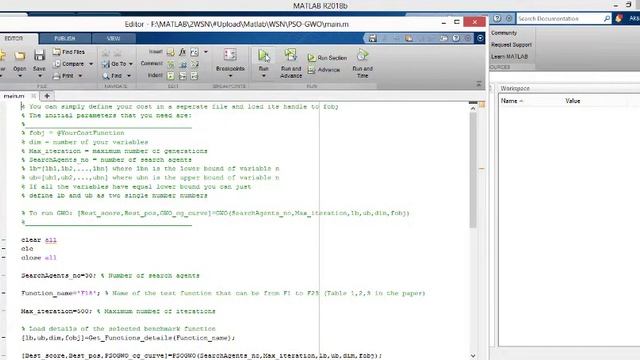The width and height of the screenshot is (640, 360).
Task: Open the Editor quick access toolbar options menu
Action: [x=480, y=38]
